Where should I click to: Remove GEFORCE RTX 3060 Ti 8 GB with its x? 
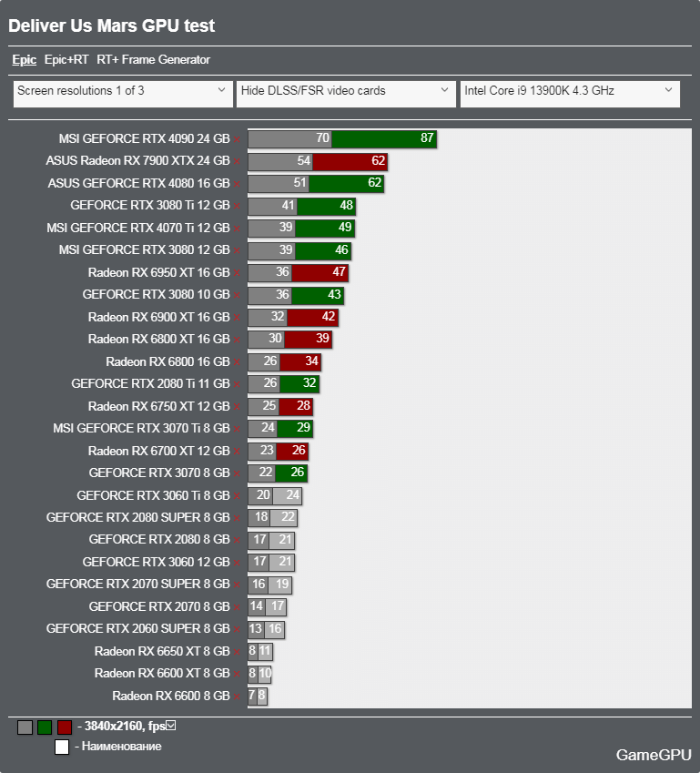point(237,496)
